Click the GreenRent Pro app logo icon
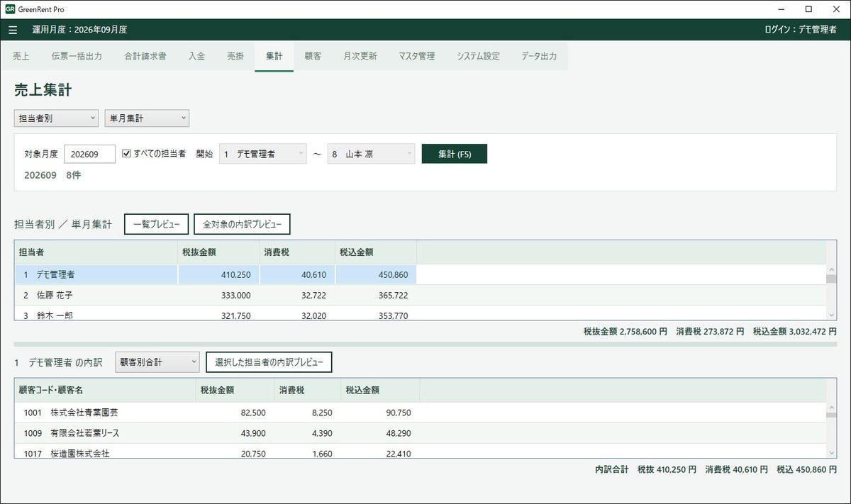 10,9
